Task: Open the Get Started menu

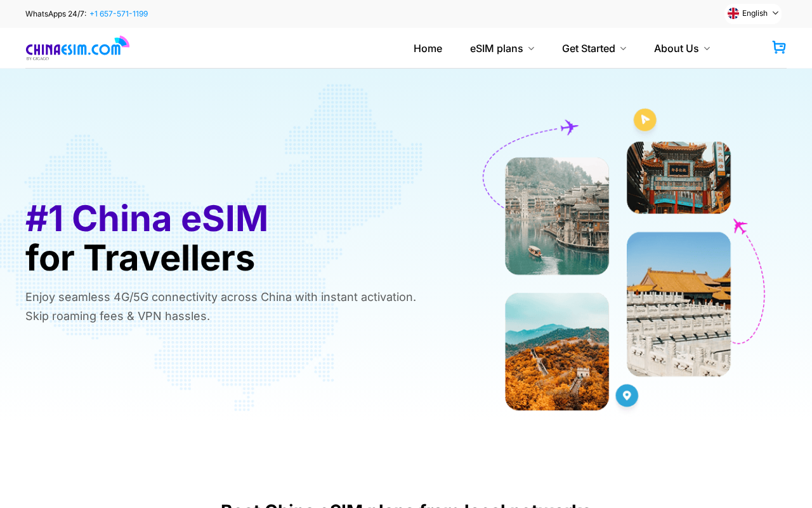Action: pyautogui.click(x=594, y=48)
